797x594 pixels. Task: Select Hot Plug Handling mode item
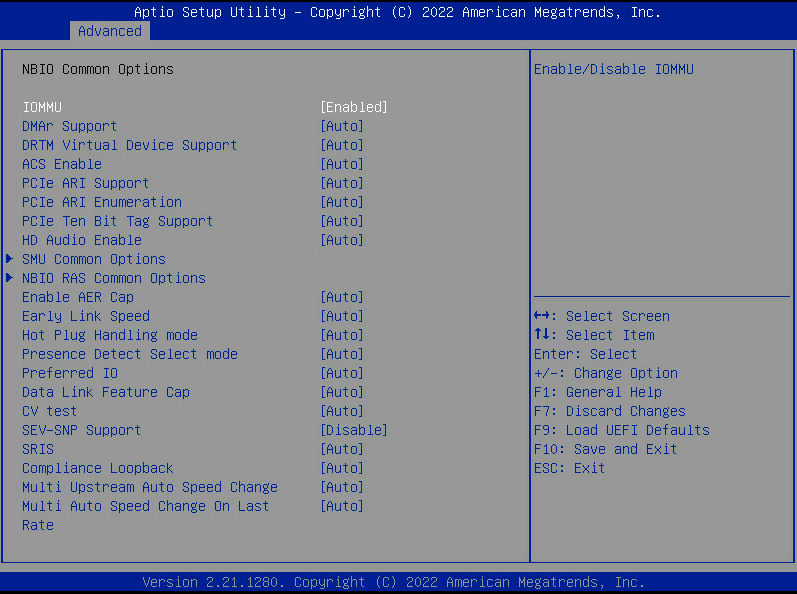pos(109,335)
